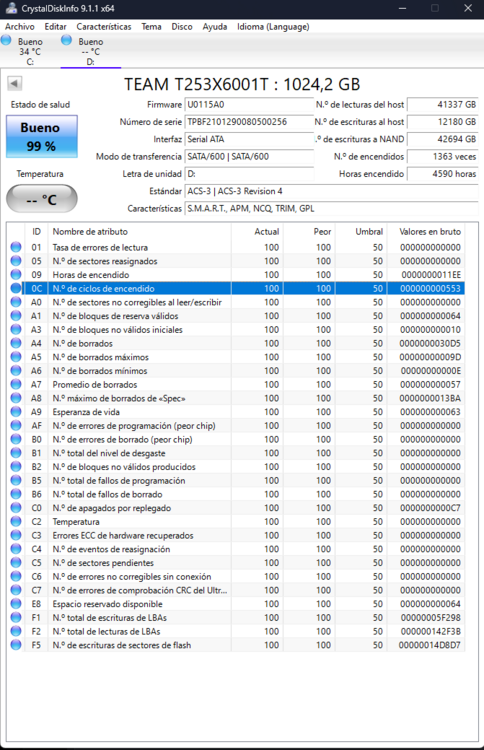This screenshot has height=750, width=484.
Task: Click the previous disk arrow button
Action: 14,84
